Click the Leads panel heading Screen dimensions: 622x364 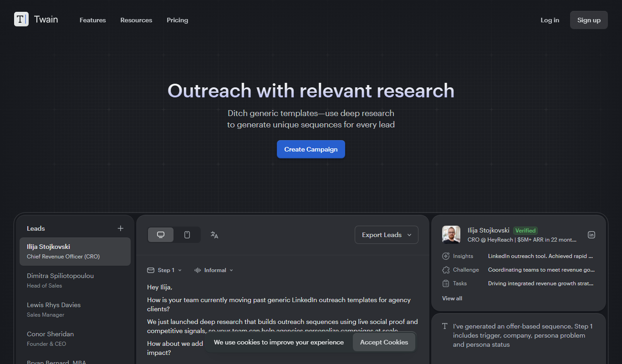36,228
